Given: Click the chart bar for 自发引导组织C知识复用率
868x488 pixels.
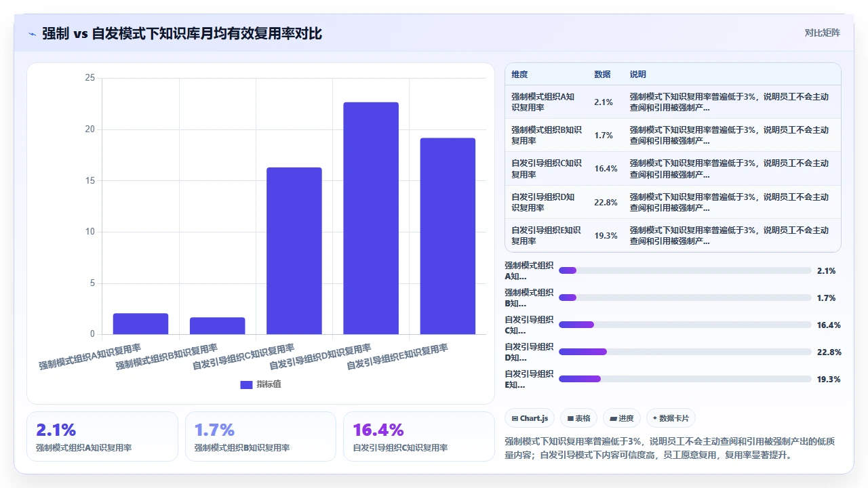Looking at the screenshot, I should 294,251.
